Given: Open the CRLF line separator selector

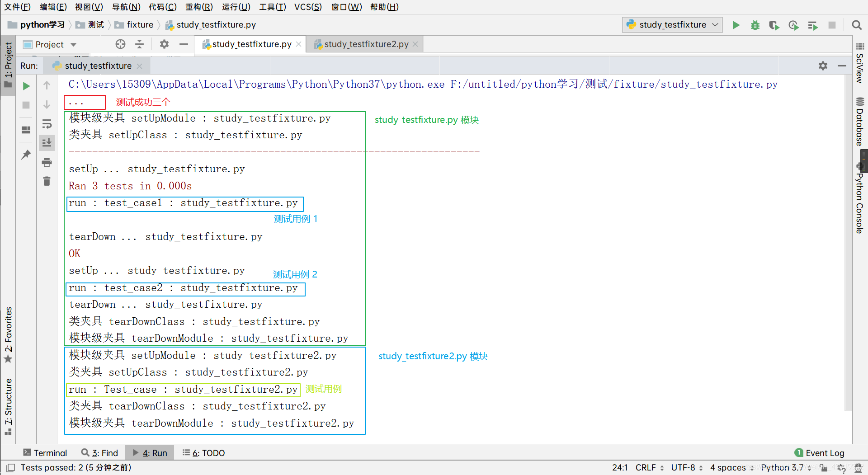Looking at the screenshot, I should tap(650, 467).
